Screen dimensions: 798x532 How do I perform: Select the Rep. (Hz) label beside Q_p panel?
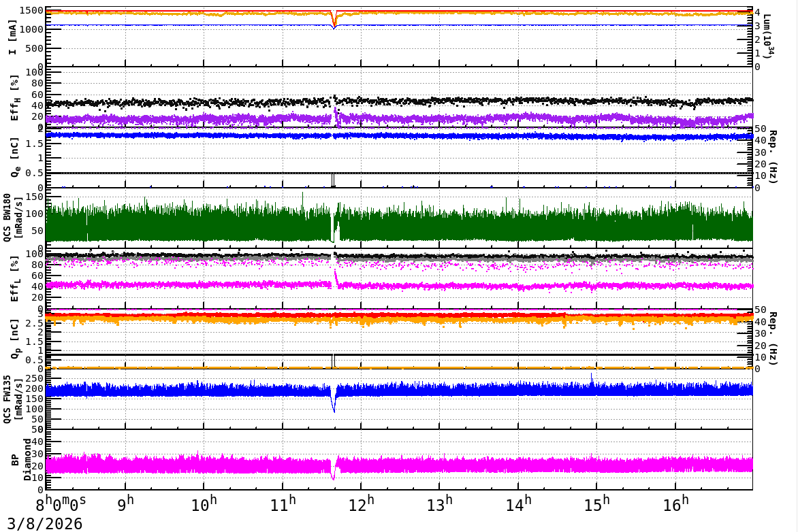(773, 339)
